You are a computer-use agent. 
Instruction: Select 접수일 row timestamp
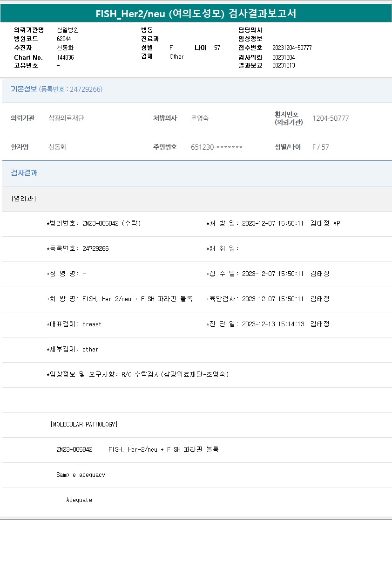point(273,274)
